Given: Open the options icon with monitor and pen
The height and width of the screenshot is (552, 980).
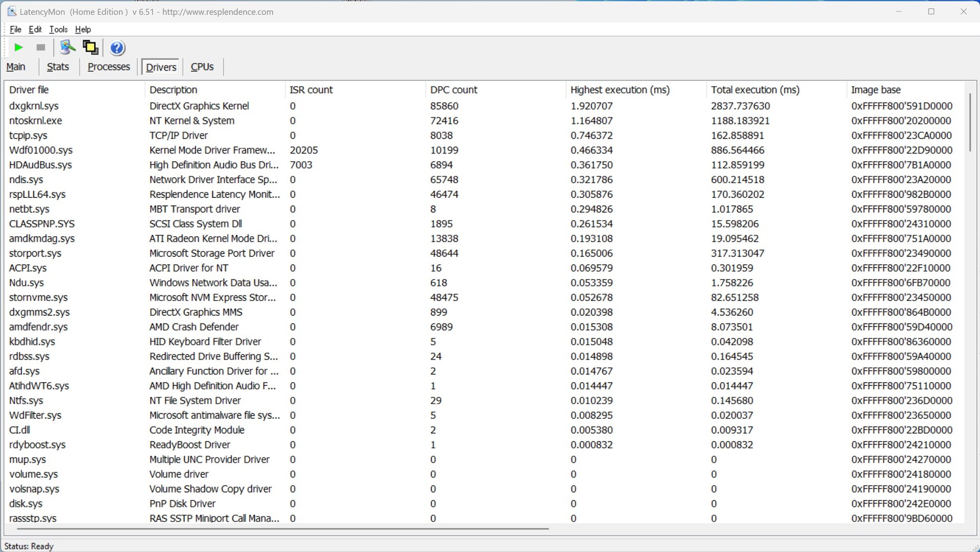Looking at the screenshot, I should point(67,47).
